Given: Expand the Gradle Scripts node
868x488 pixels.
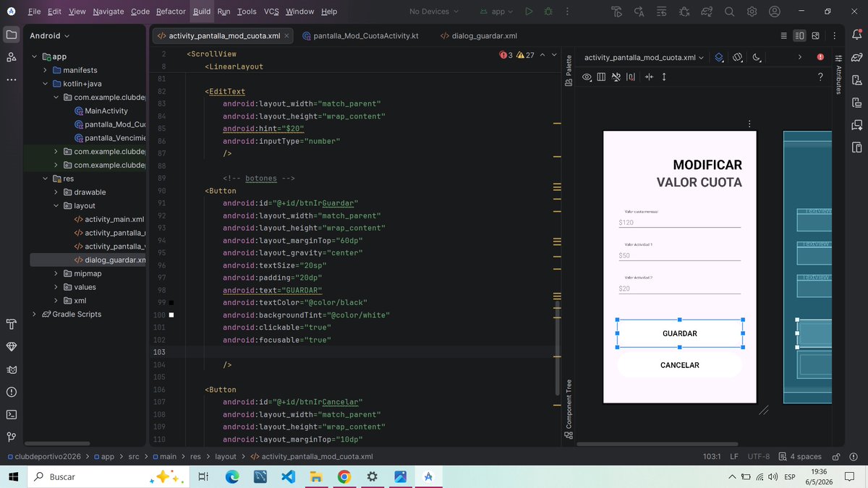Looking at the screenshot, I should pyautogui.click(x=35, y=314).
